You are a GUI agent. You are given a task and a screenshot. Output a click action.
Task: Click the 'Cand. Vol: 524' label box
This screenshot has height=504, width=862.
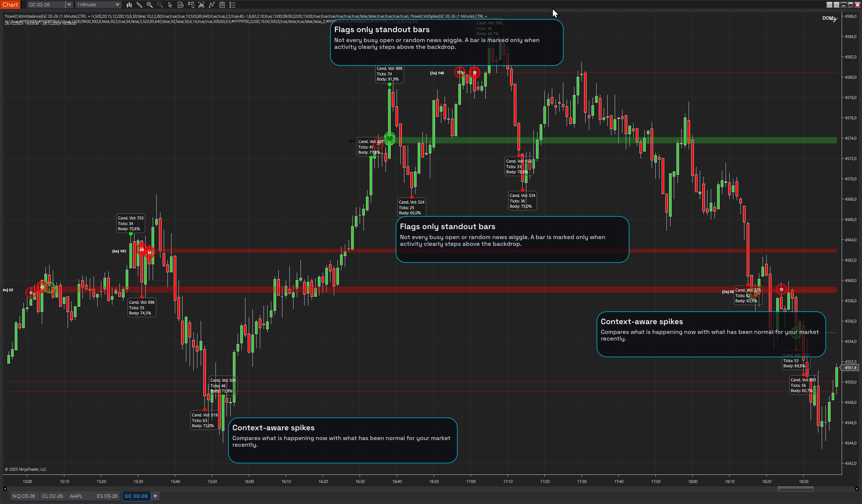point(412,208)
